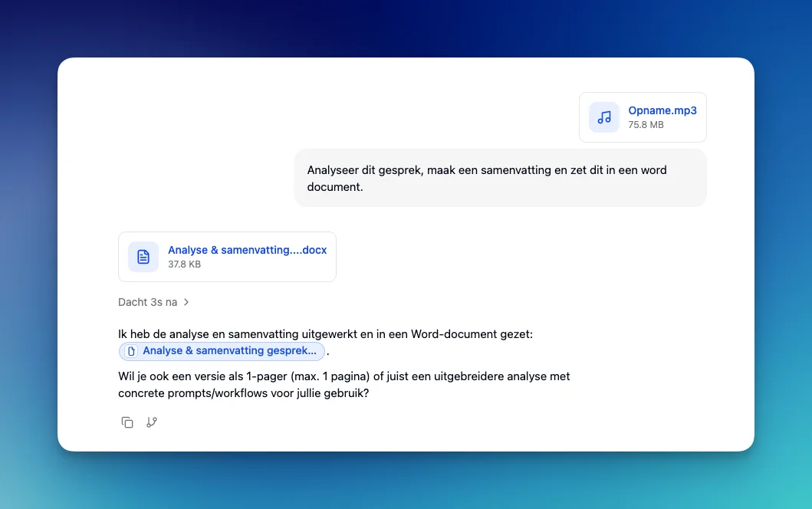Click the 'Analyse & samenvatting....docx' file name
This screenshot has width=812, height=509.
coord(247,249)
